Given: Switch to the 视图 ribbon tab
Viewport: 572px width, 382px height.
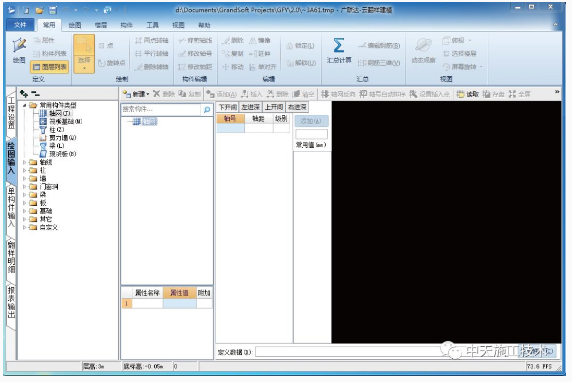Looking at the screenshot, I should point(178,25).
